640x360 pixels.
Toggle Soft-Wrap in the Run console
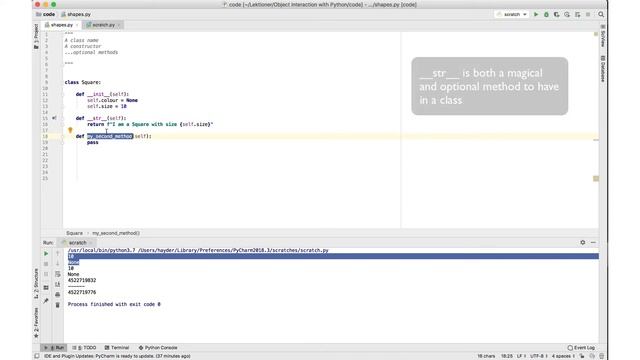(x=58, y=274)
